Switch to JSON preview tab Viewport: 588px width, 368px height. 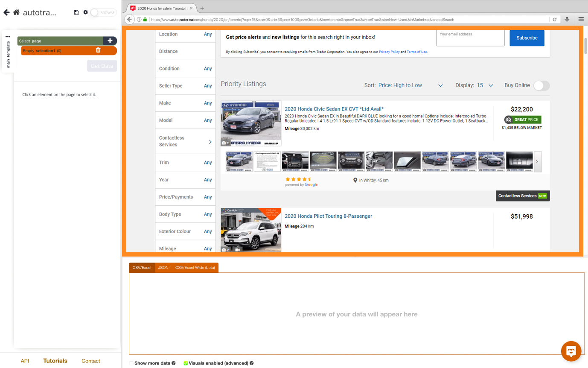click(163, 268)
